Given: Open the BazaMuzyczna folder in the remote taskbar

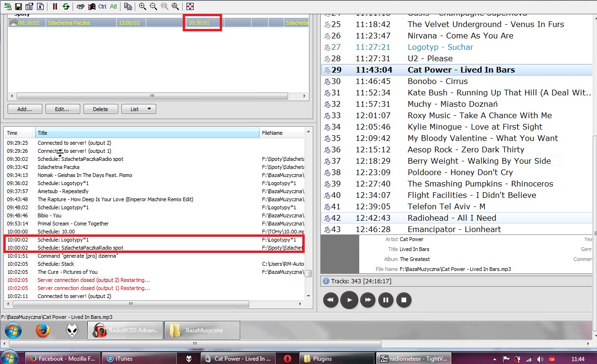Looking at the screenshot, I should (202, 330).
